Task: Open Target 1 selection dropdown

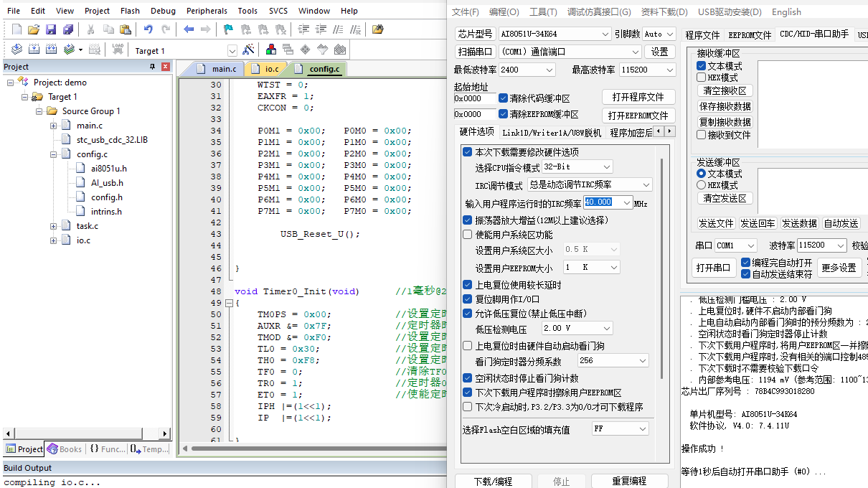Action: [232, 51]
